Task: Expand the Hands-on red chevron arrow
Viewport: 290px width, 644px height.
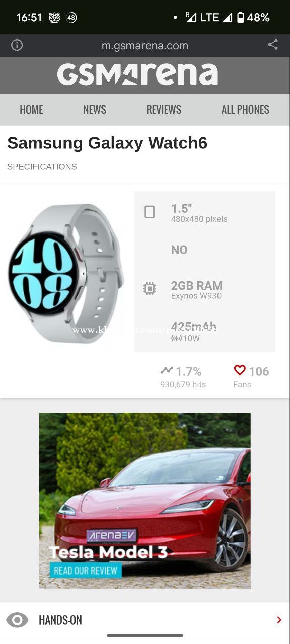Action: tap(279, 620)
